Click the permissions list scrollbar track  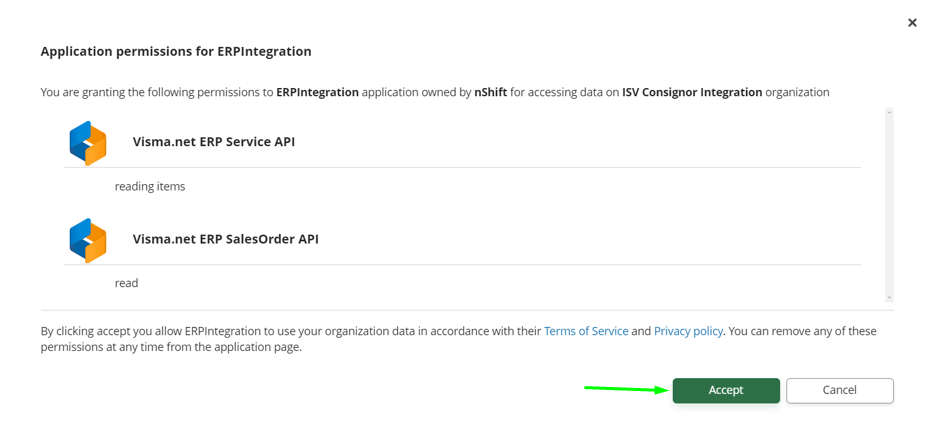889,205
